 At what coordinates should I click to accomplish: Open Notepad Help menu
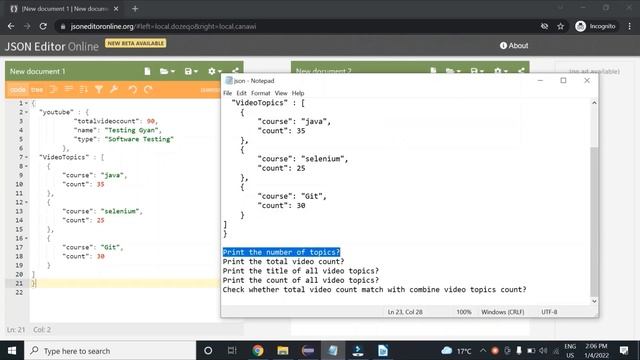[298, 93]
